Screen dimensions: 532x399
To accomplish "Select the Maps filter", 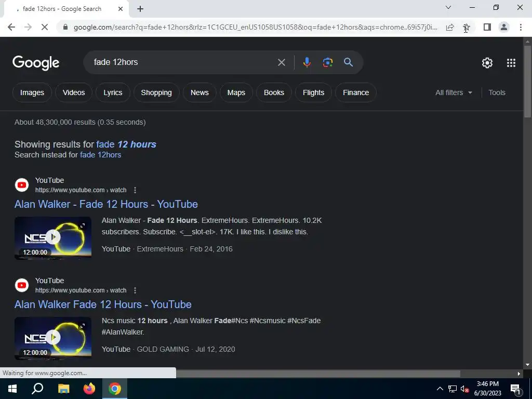I will click(236, 92).
